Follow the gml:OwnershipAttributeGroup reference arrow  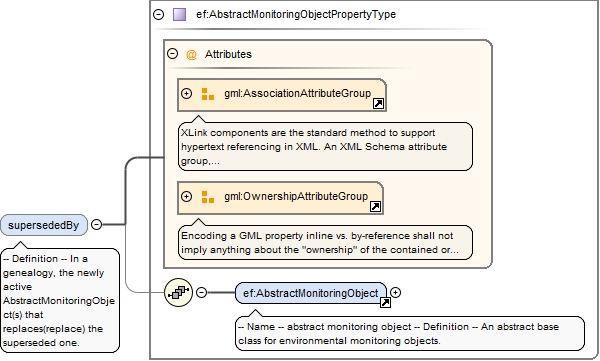click(x=375, y=206)
